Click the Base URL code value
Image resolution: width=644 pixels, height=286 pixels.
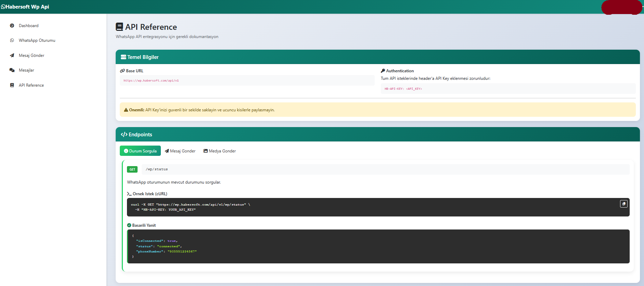point(151,81)
